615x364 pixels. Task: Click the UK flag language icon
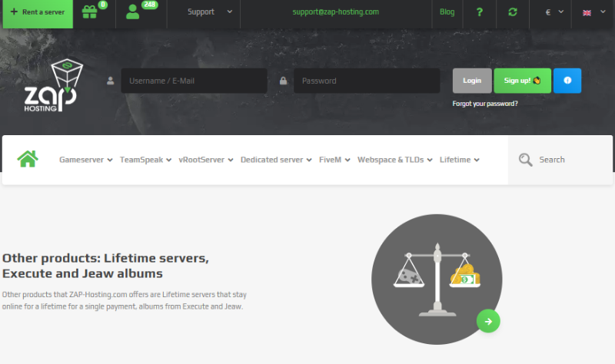587,12
